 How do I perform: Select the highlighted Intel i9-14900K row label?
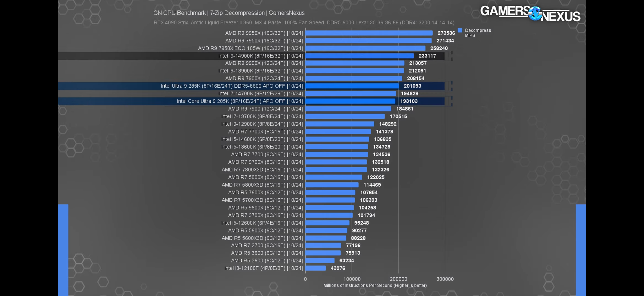pos(260,56)
